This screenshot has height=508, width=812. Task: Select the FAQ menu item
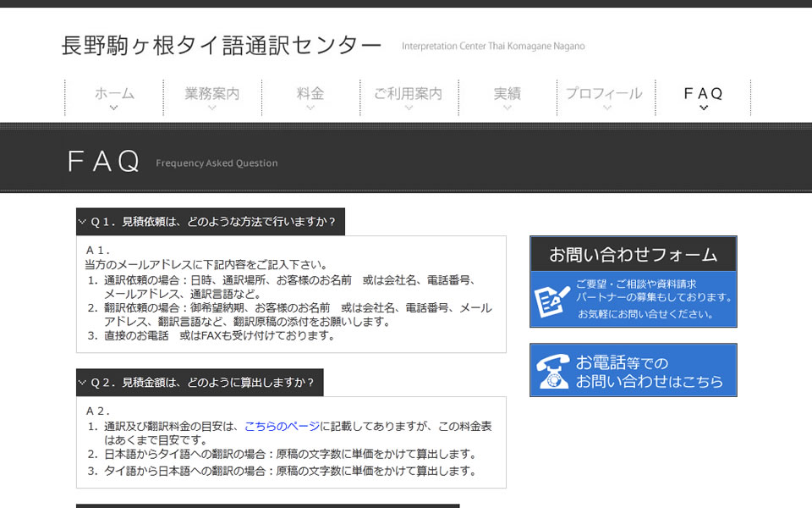pyautogui.click(x=703, y=93)
